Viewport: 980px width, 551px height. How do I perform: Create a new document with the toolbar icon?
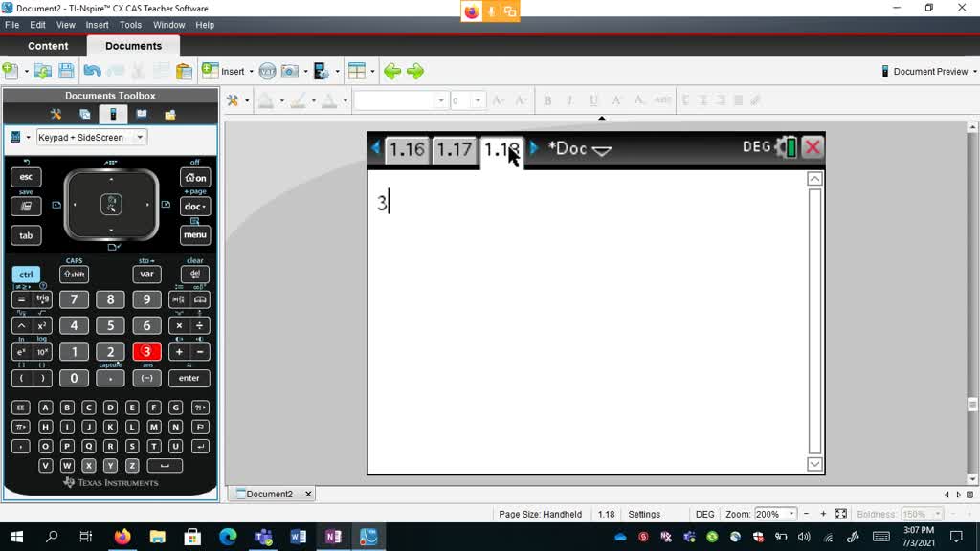click(x=11, y=71)
